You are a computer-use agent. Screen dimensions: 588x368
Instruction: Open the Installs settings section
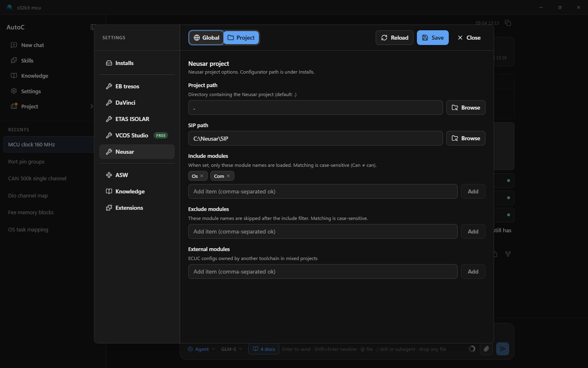[137, 63]
